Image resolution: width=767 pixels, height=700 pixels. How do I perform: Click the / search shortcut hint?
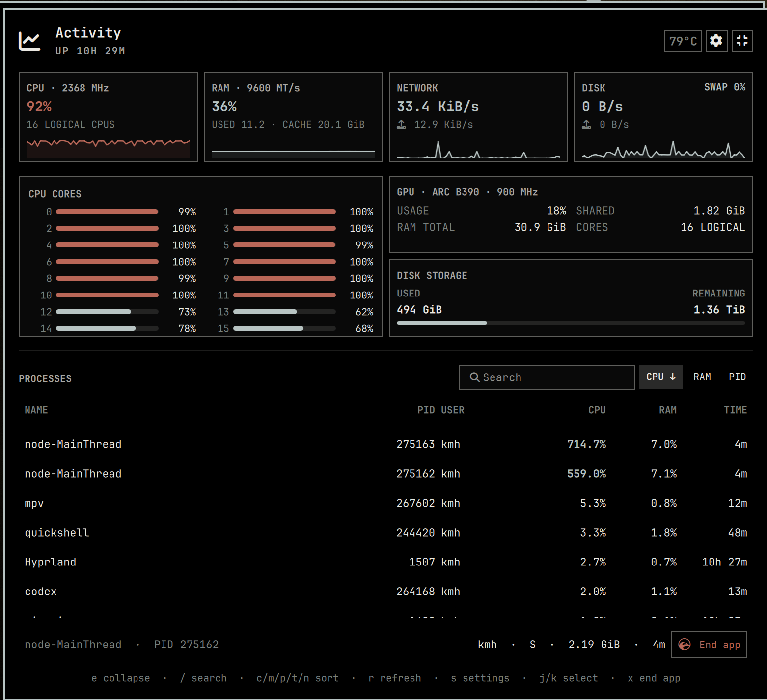tap(203, 678)
